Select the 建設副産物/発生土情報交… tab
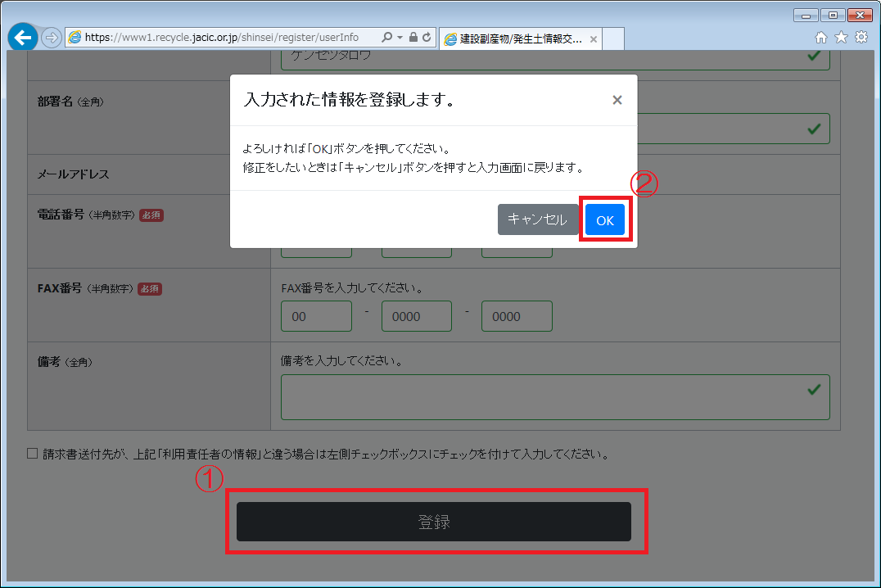Viewport: 881px width, 588px height. point(520,38)
